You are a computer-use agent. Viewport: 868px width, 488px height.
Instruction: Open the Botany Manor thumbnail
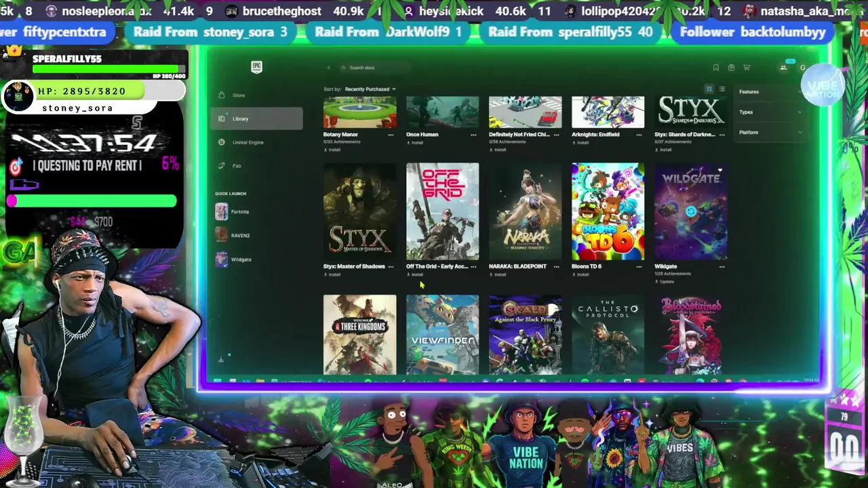(359, 112)
